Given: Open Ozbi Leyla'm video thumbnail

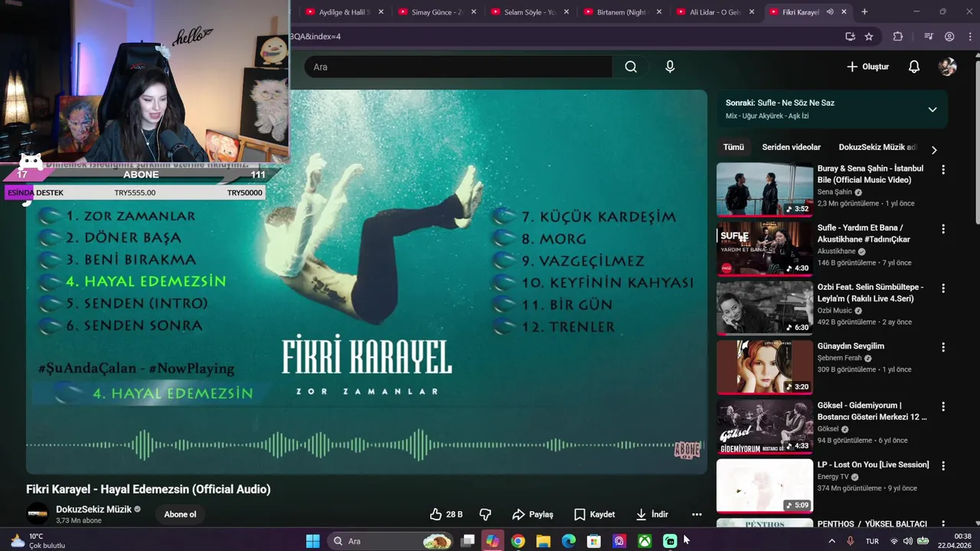Looking at the screenshot, I should pos(764,308).
